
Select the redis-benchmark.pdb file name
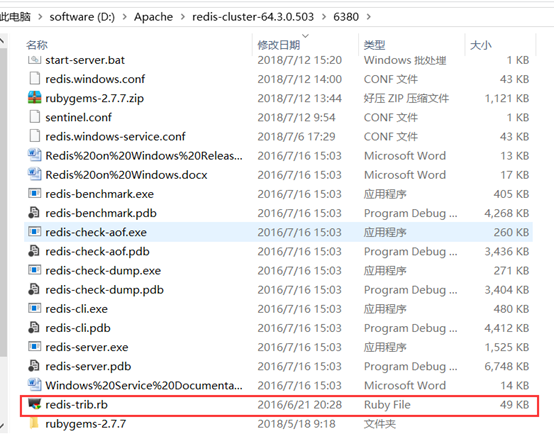coord(101,213)
